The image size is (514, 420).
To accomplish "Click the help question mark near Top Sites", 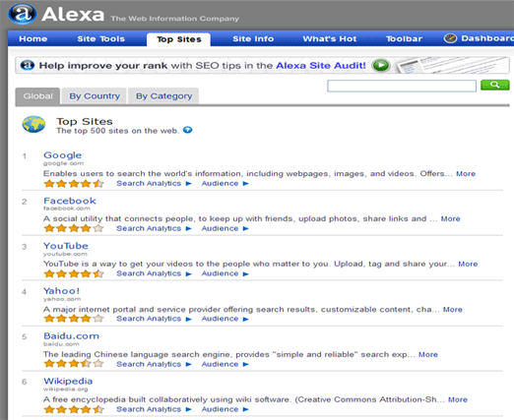I will click(187, 130).
